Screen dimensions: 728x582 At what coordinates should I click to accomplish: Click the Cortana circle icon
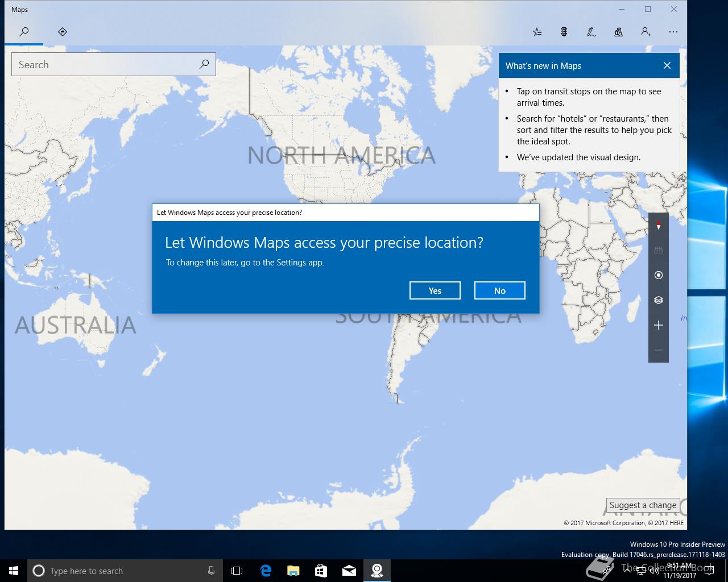39,571
